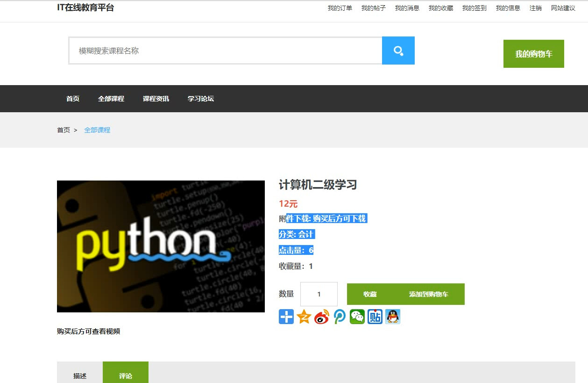Screen dimensions: 588x383
Task: Click the IT在线教育平台 site title
Action: (x=85, y=7)
